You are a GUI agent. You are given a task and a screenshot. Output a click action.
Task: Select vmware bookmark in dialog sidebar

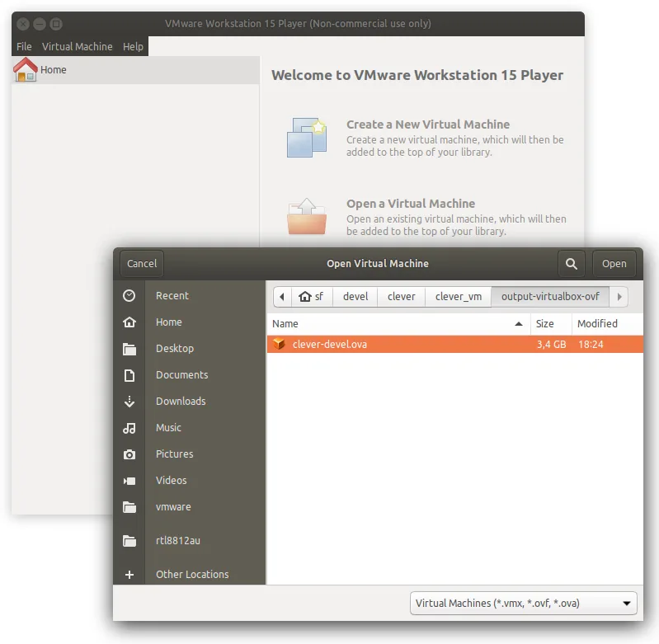pyautogui.click(x=173, y=507)
